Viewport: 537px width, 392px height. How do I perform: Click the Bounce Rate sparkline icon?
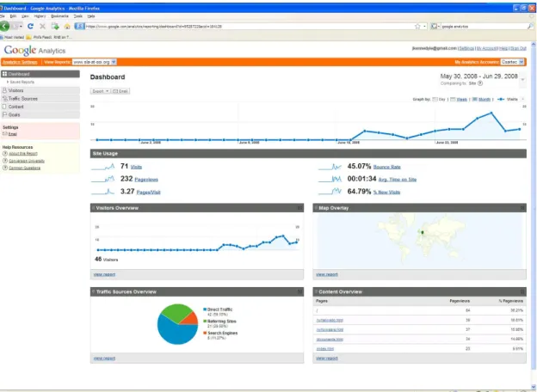point(330,167)
